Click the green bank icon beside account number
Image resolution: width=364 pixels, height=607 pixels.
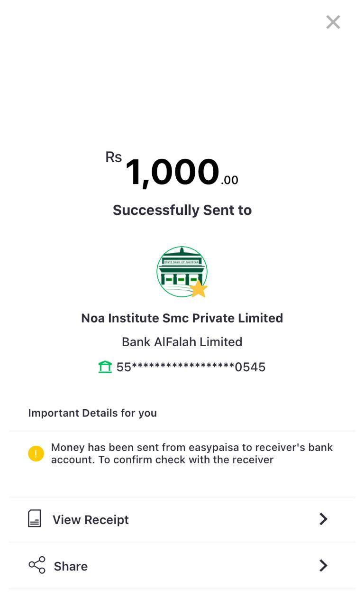click(x=105, y=367)
